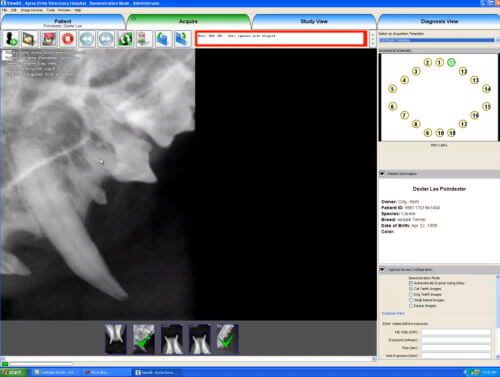
Task: Select tooth position 8 in schematic
Action: 416,124
